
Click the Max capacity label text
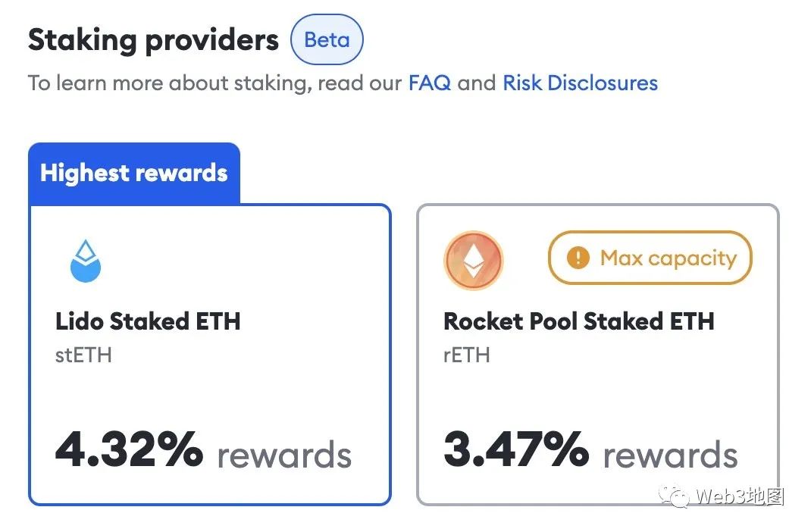[668, 258]
